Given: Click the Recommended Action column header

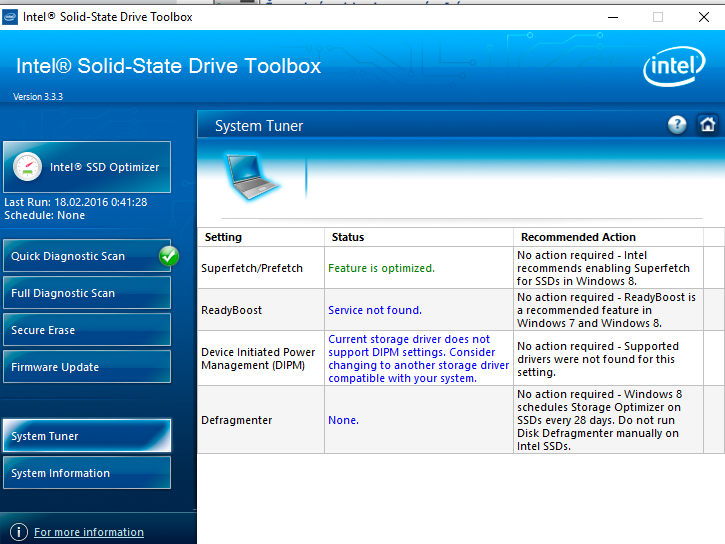Looking at the screenshot, I should [x=608, y=237].
